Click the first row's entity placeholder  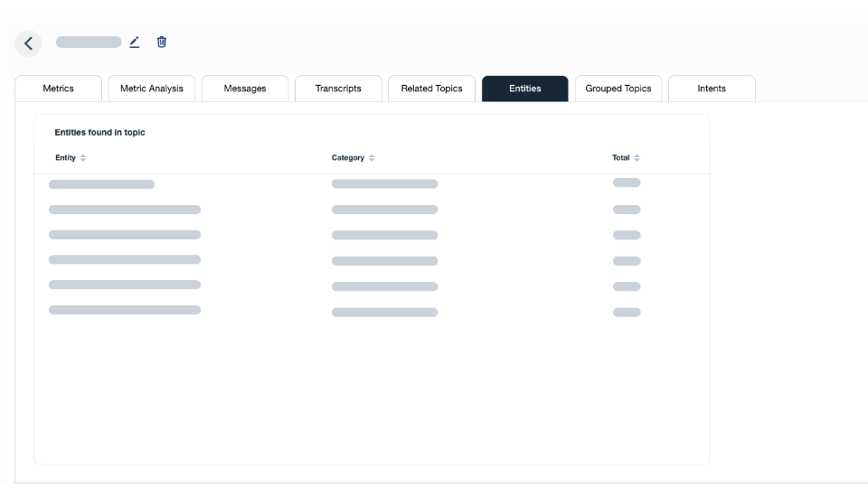[x=101, y=184]
